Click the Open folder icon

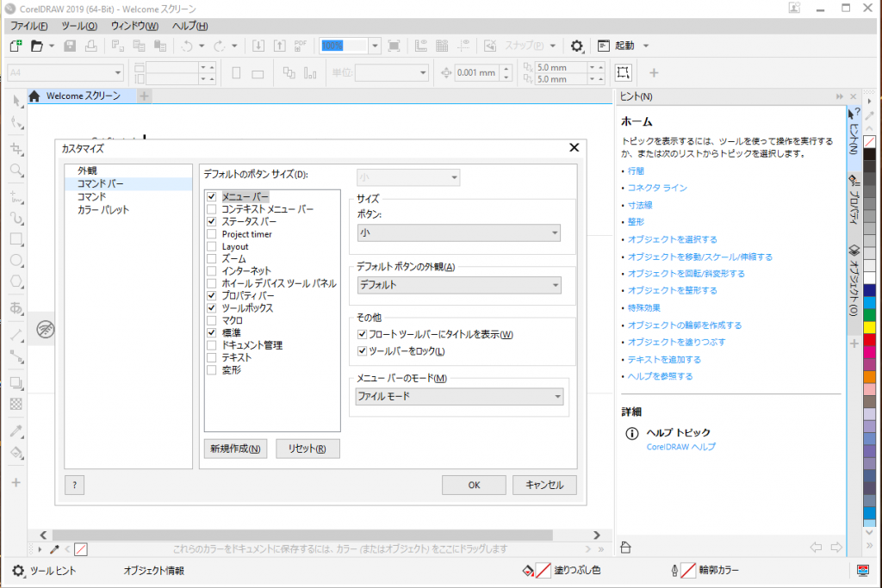[36, 46]
